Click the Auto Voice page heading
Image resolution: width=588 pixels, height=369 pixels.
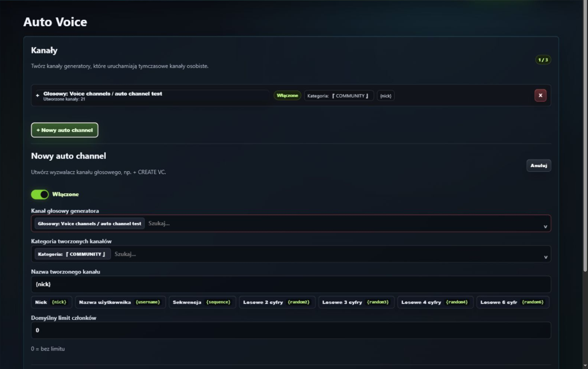[55, 22]
